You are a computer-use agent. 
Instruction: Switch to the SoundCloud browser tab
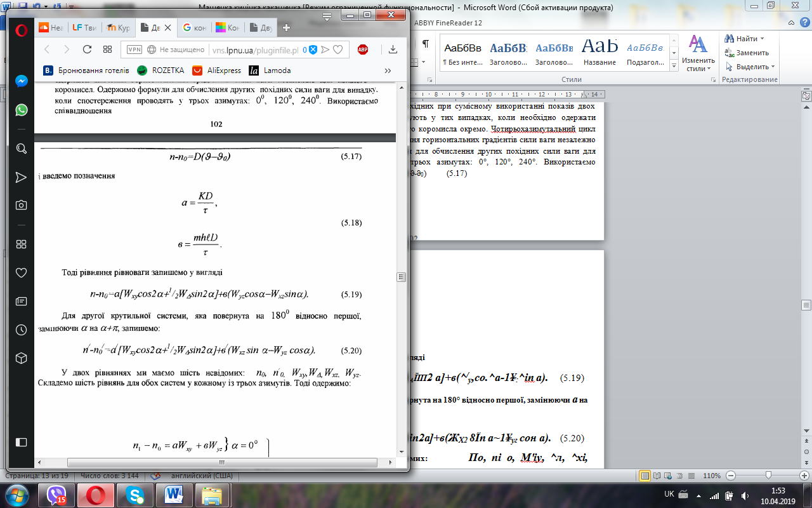(51, 27)
